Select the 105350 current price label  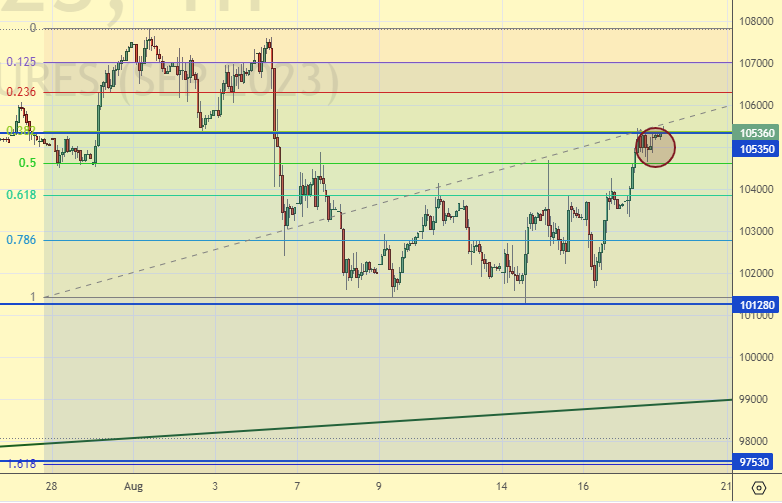pyautogui.click(x=757, y=149)
